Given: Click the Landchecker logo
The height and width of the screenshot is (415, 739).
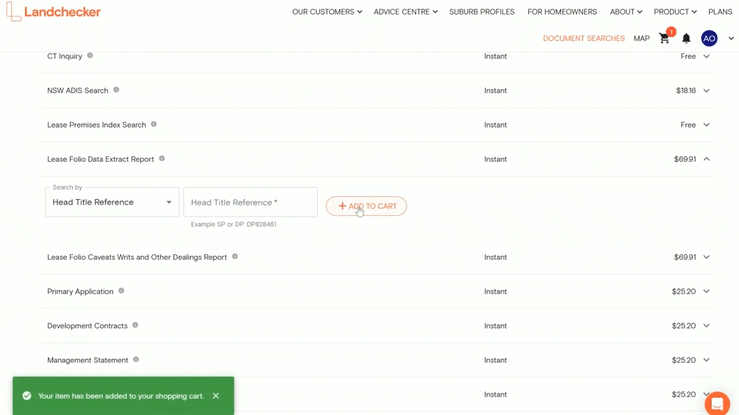Looking at the screenshot, I should point(53,12).
